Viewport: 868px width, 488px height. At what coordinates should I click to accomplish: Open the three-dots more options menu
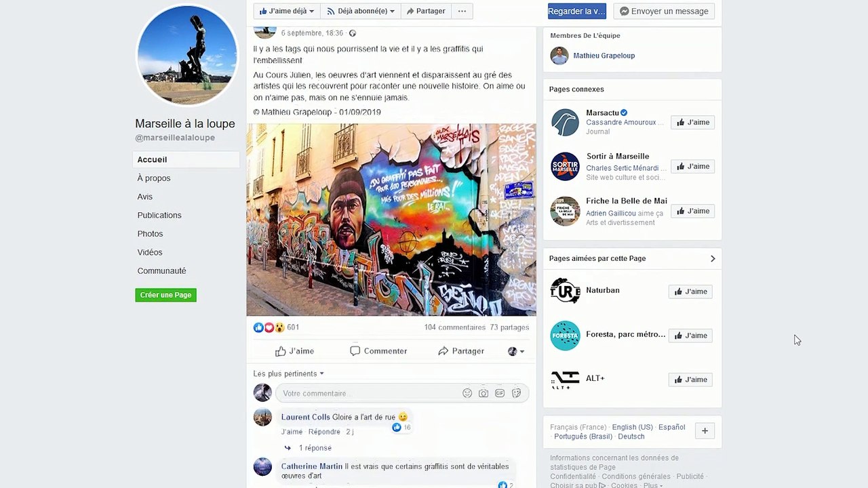pos(462,11)
